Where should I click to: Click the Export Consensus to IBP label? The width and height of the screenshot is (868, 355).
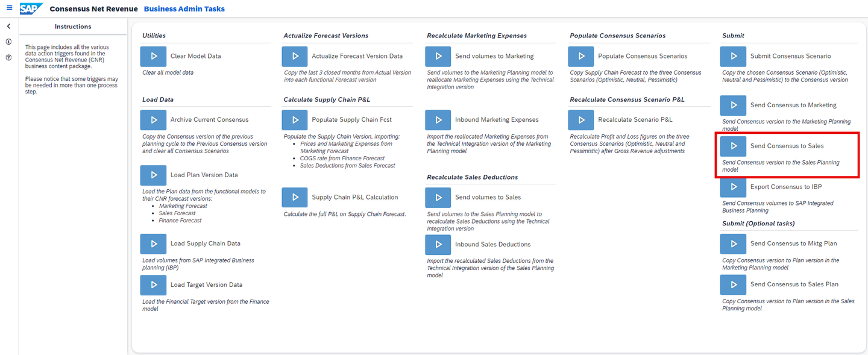coord(786,187)
